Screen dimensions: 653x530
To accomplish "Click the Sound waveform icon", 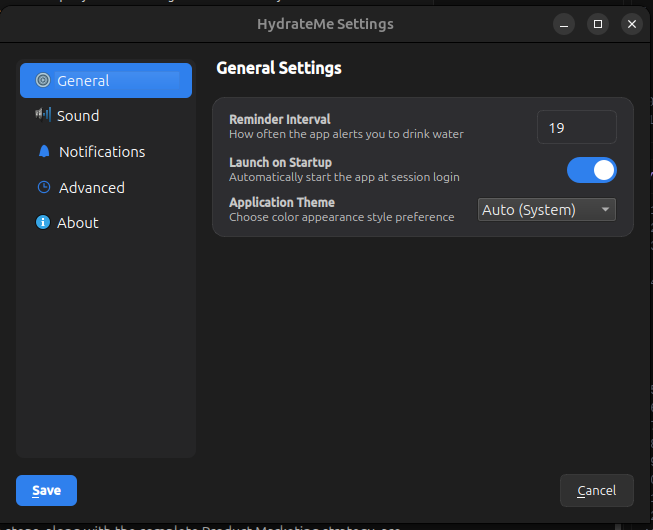I will (43, 114).
